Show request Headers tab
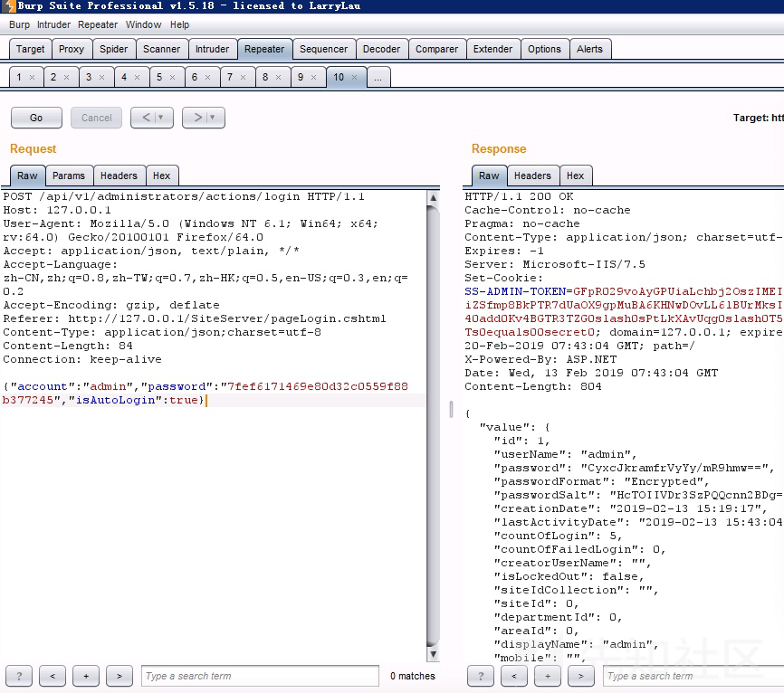Viewport: 784px width, 693px height. click(x=119, y=176)
